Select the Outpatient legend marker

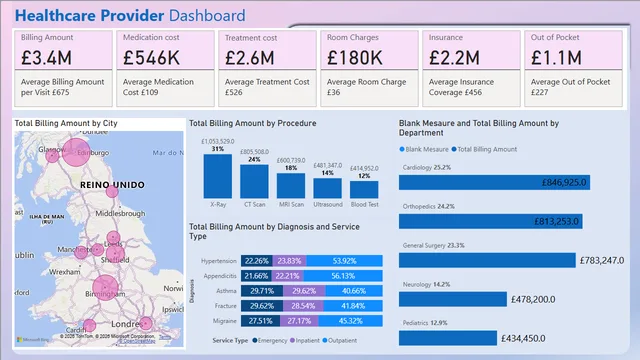(325, 340)
